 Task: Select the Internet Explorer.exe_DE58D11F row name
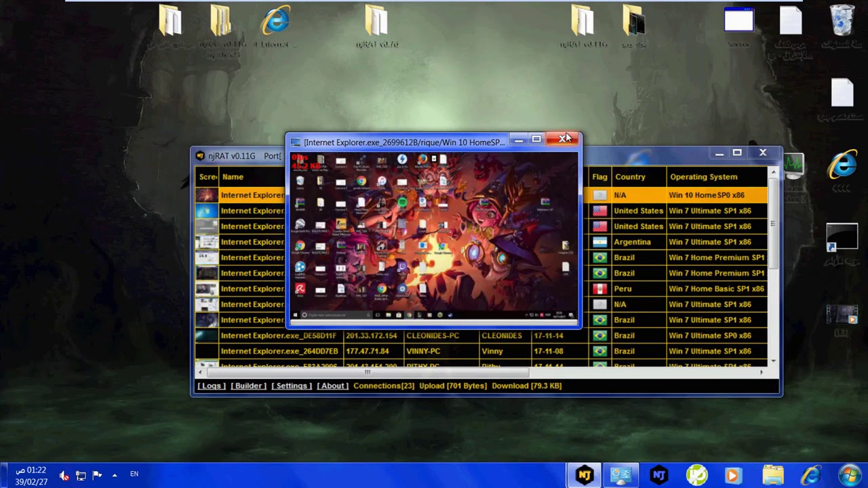point(279,335)
